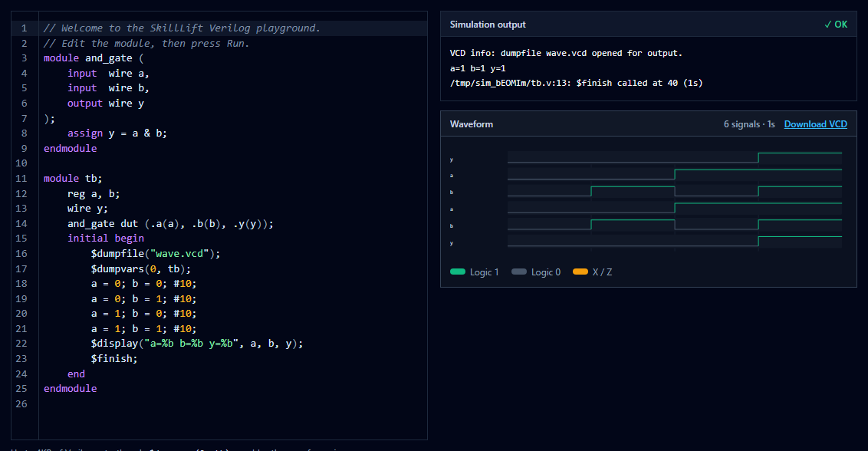The height and width of the screenshot is (451, 868).
Task: Click the 'Logic 0' legend label
Action: (x=546, y=272)
